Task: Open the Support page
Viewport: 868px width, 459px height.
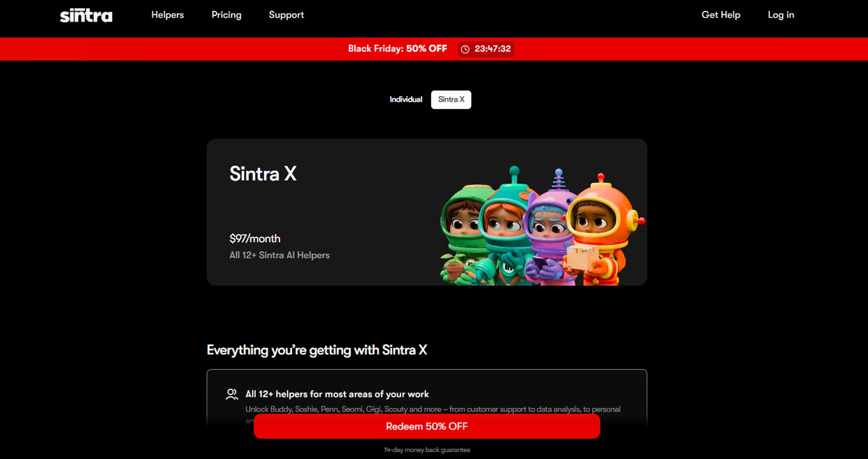Action: pos(286,15)
